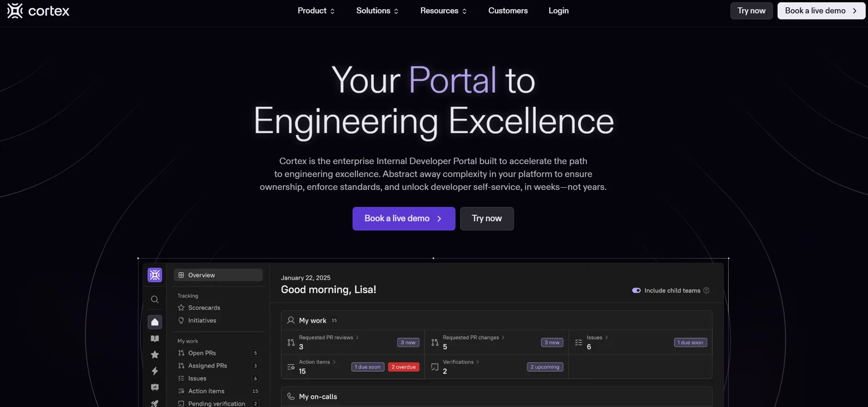
Task: Click the red 2 overdue badge
Action: 404,367
